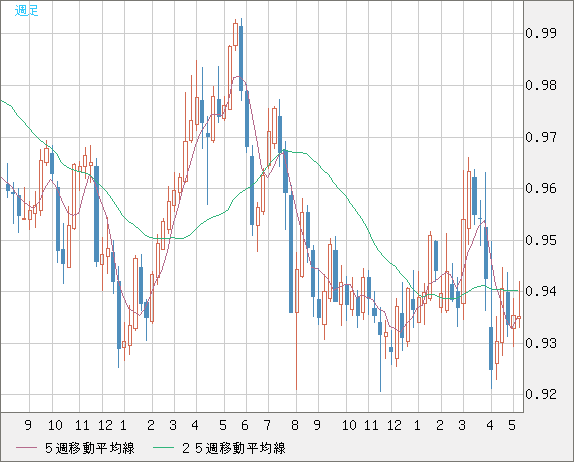Click the 0.92 price axis label

point(541,394)
